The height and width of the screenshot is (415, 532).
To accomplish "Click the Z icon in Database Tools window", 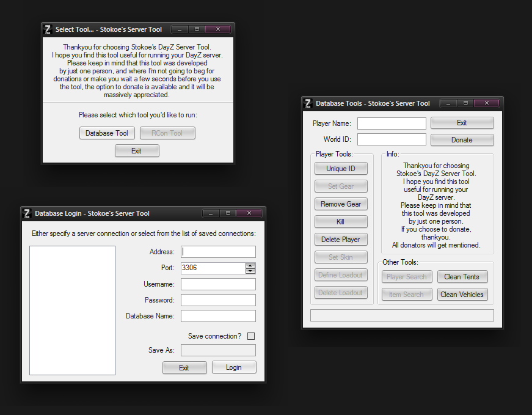I will pyautogui.click(x=308, y=103).
